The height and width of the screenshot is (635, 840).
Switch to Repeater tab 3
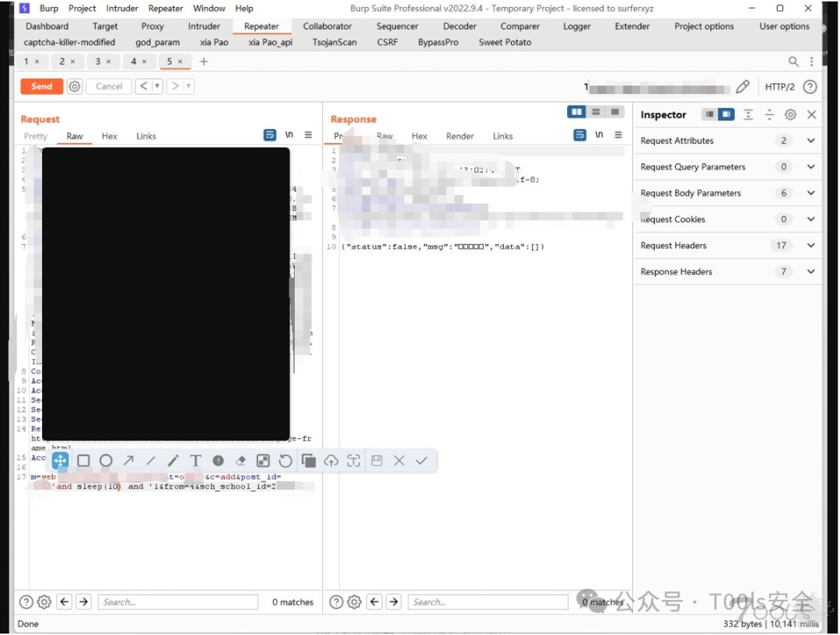[x=97, y=61]
